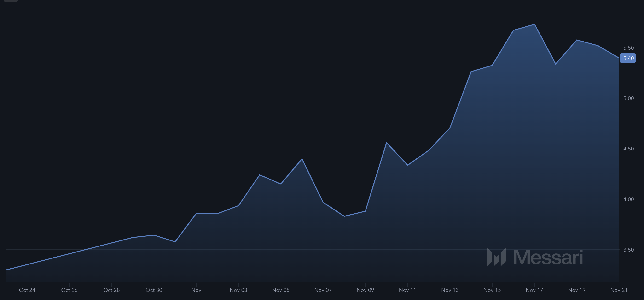Click the chart's highest peak at Nov 17
This screenshot has height=300, width=644.
(534, 24)
